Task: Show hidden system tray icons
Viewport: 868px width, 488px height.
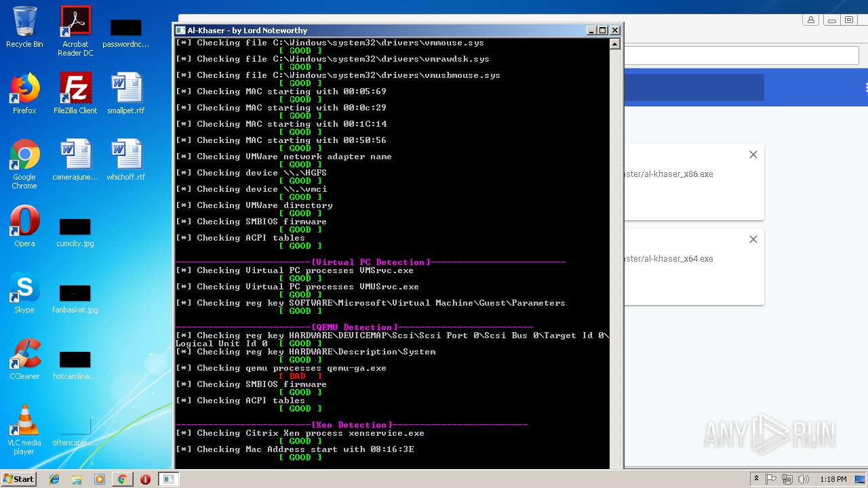Action: point(756,479)
